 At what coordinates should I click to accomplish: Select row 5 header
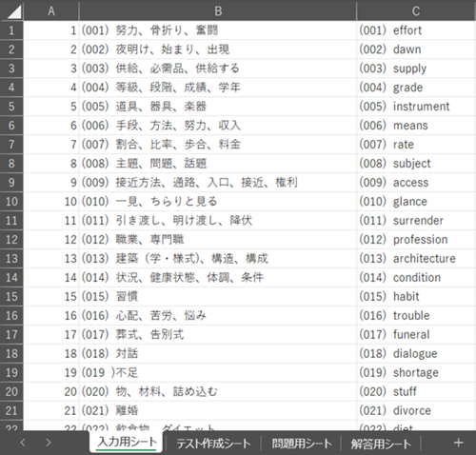(x=11, y=107)
